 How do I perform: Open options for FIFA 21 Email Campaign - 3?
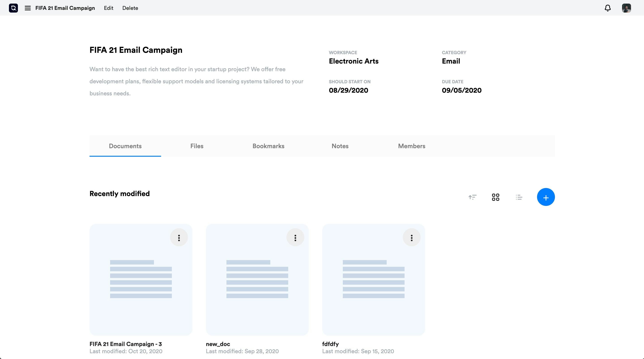pos(179,237)
